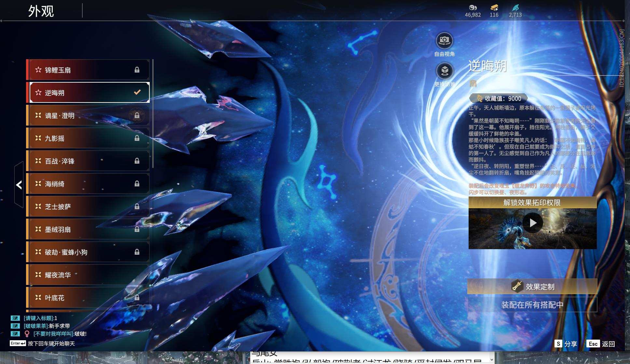Image resolution: width=630 pixels, height=364 pixels.
Task: Click the Enter key icon in chat
Action: click(18, 344)
